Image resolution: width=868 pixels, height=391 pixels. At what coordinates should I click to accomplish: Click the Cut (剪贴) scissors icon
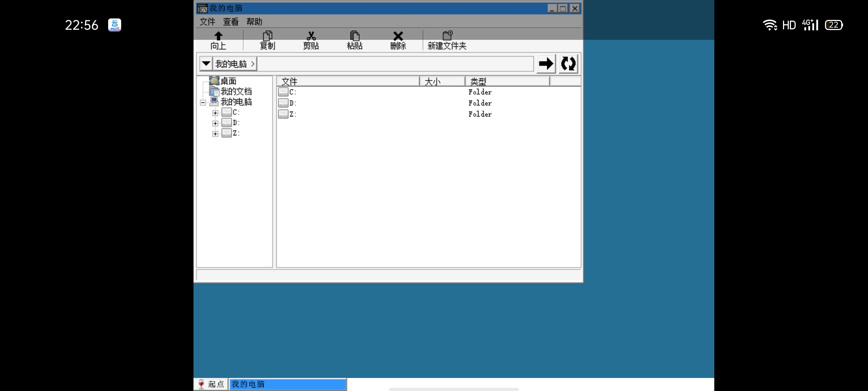tap(311, 36)
